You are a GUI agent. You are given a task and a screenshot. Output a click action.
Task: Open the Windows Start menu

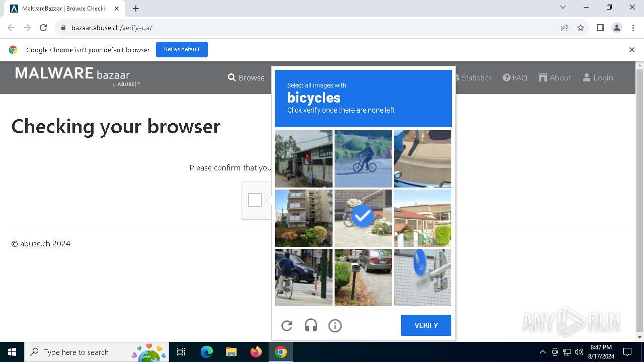[x=12, y=352]
